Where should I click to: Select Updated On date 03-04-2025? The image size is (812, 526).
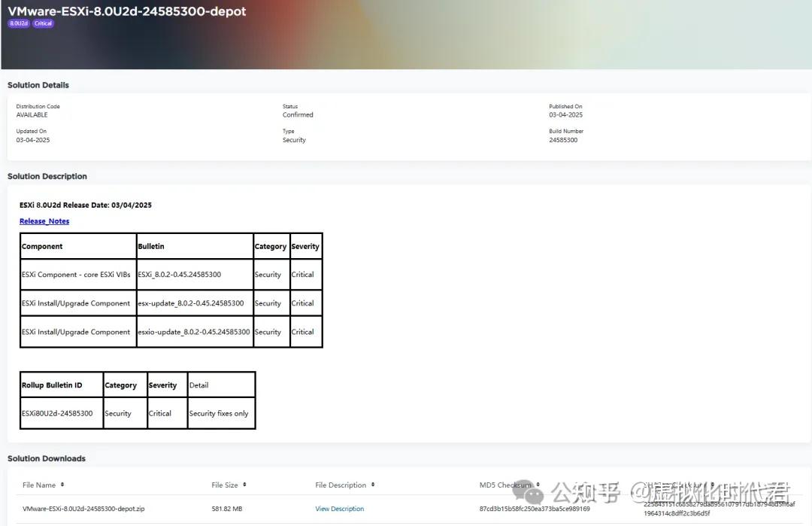click(x=32, y=140)
